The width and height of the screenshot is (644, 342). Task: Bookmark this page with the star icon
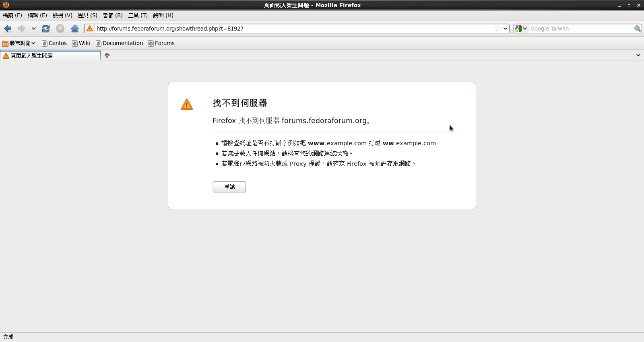[x=498, y=29]
